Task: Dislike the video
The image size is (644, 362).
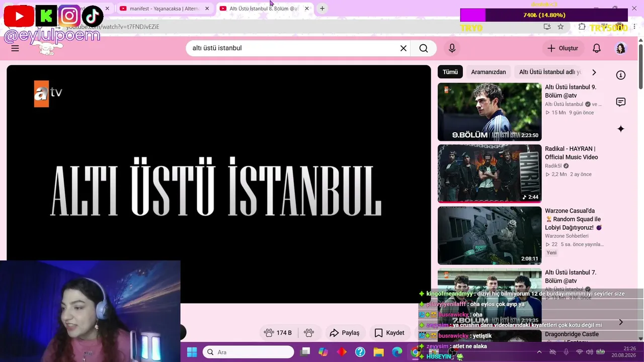Action: pyautogui.click(x=309, y=333)
